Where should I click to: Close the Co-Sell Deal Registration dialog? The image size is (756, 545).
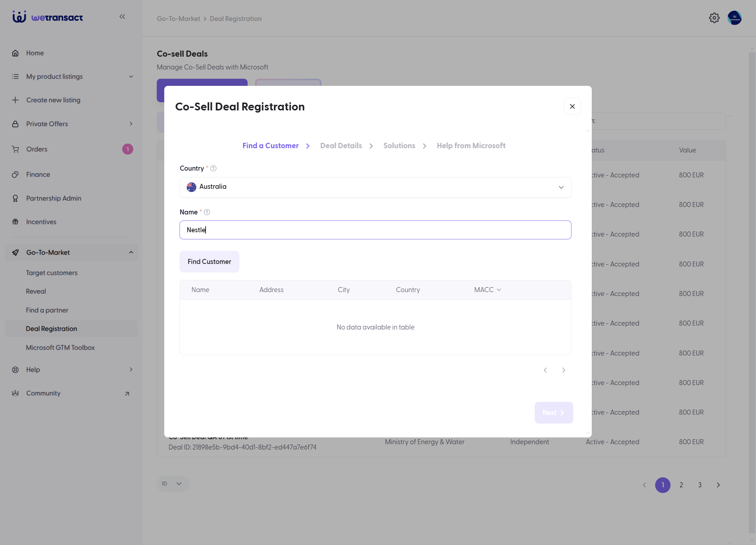tap(573, 107)
